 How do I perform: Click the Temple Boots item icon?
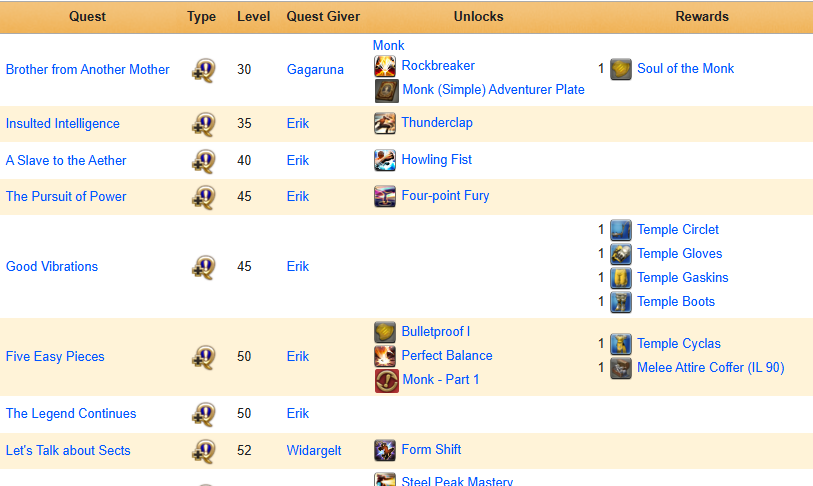(x=621, y=302)
